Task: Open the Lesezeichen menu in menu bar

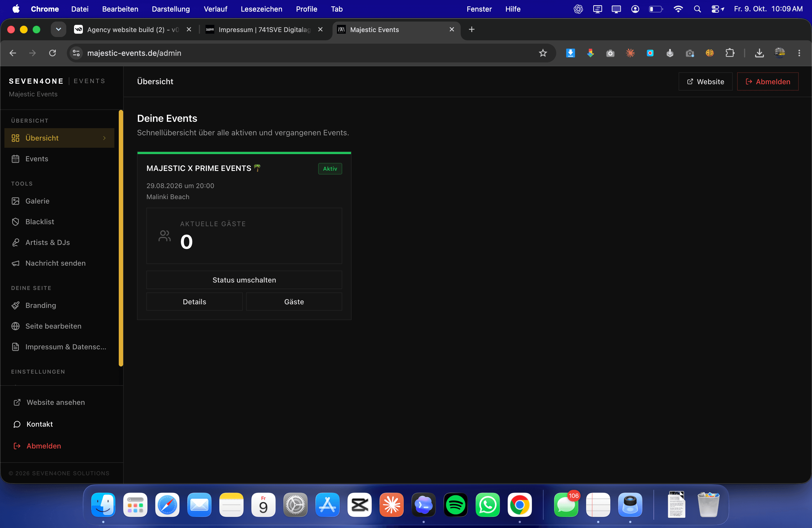Action: pos(261,9)
